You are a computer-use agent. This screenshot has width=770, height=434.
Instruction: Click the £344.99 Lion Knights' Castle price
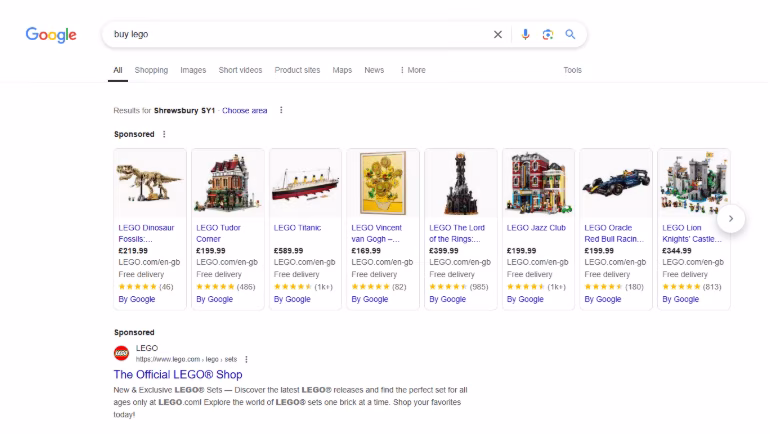(x=677, y=251)
